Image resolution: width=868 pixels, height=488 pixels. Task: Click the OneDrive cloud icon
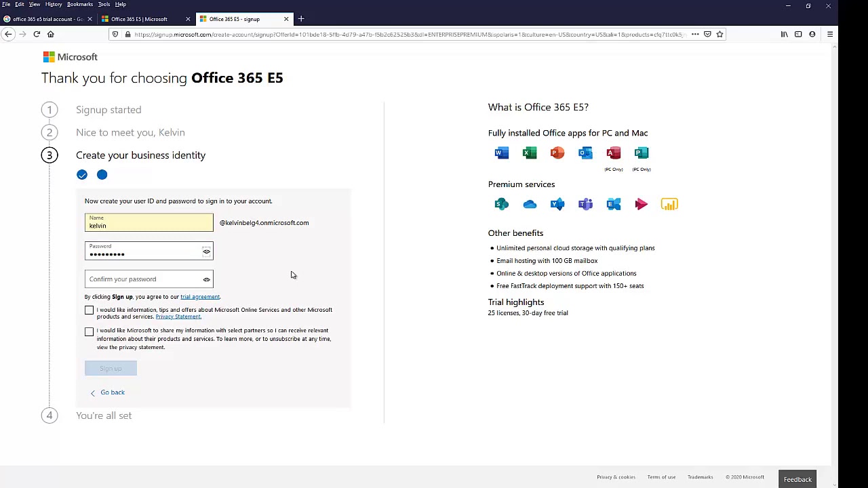530,204
